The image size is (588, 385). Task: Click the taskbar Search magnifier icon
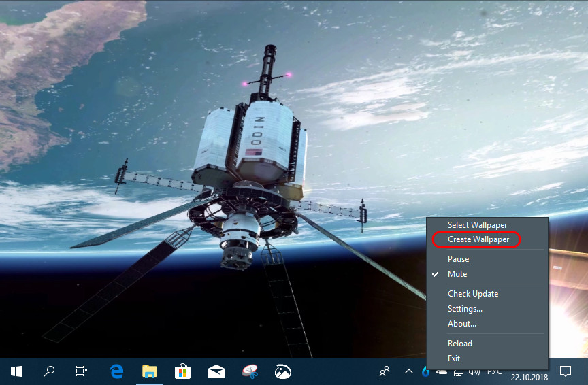click(x=49, y=371)
